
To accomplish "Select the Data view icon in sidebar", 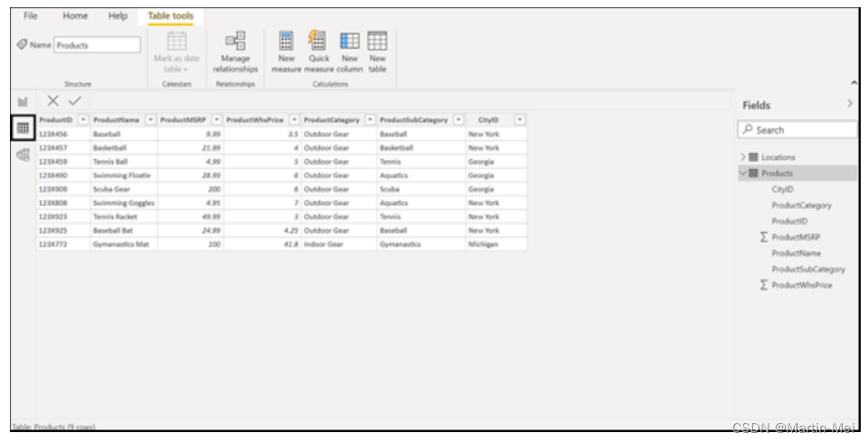I will point(23,128).
